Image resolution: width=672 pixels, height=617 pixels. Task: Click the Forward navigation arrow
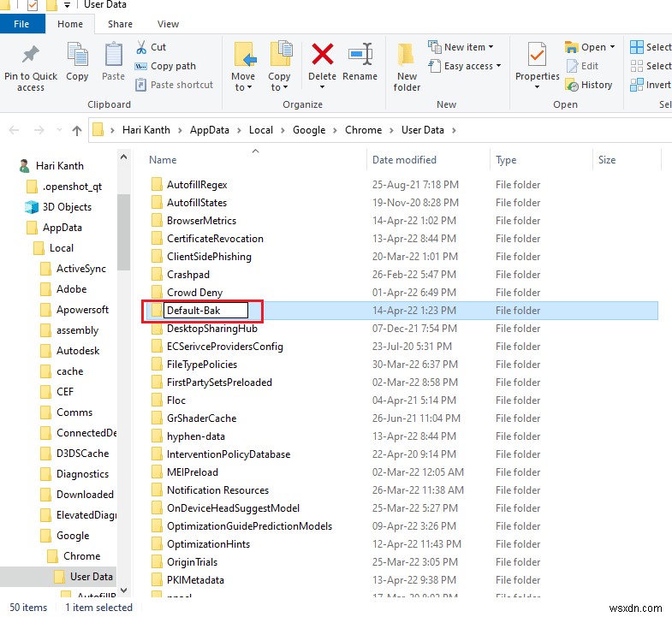click(x=39, y=130)
